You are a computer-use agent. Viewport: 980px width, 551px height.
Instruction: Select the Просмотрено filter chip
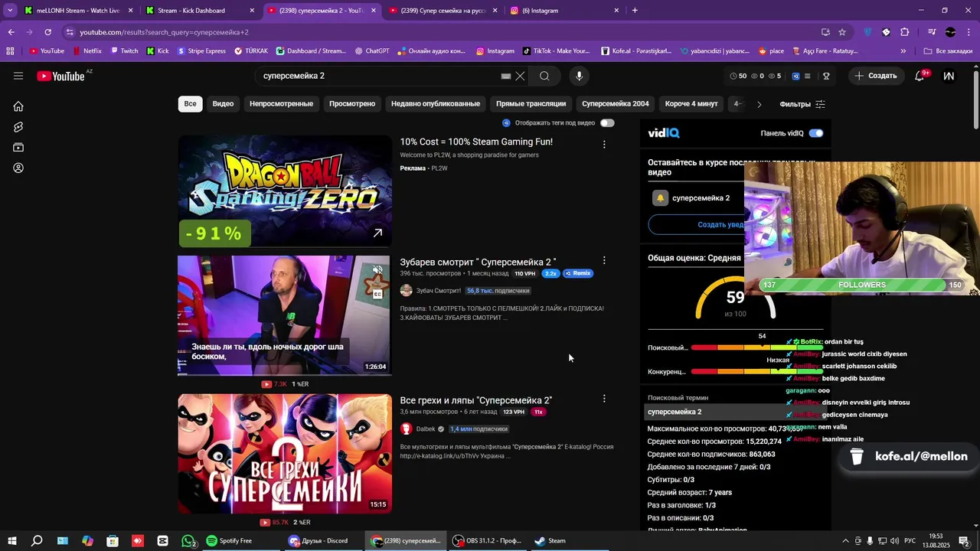click(x=352, y=104)
